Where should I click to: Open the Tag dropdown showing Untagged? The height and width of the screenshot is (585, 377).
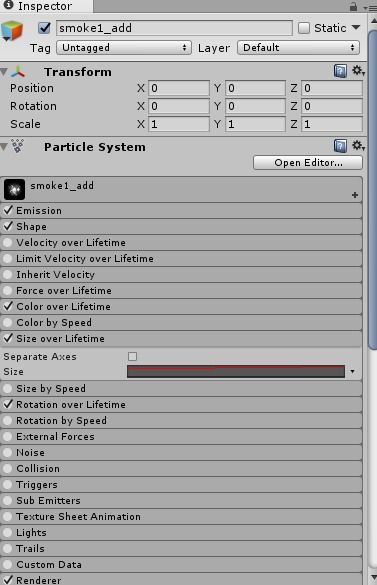coord(124,48)
